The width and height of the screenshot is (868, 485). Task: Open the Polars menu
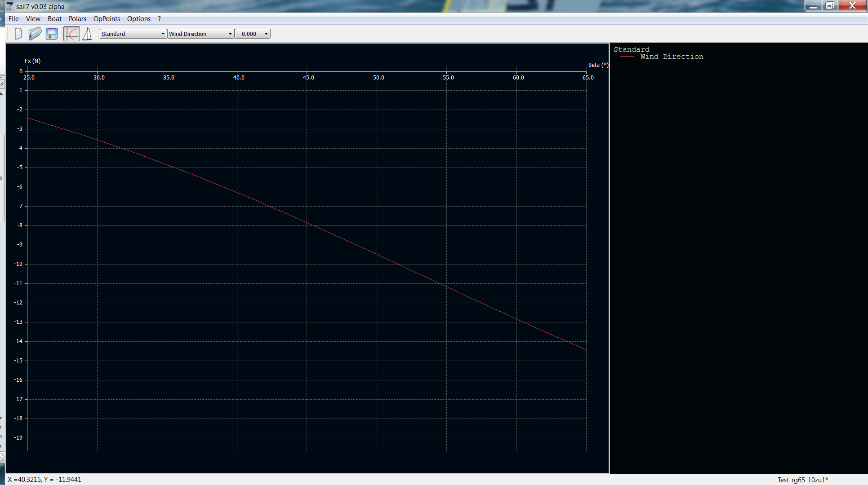click(x=77, y=19)
